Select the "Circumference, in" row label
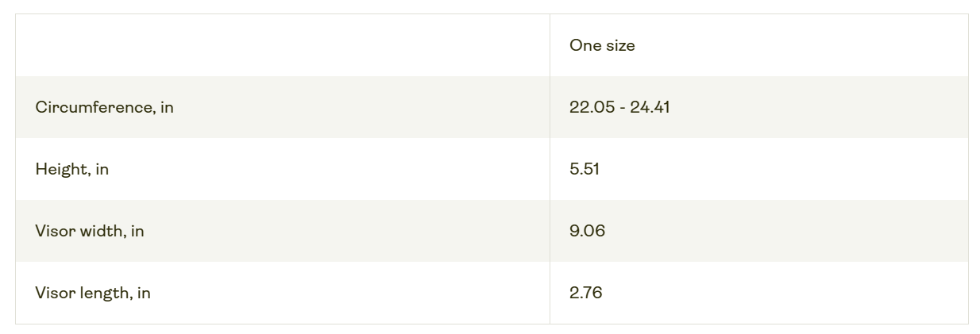The image size is (980, 334). (104, 107)
